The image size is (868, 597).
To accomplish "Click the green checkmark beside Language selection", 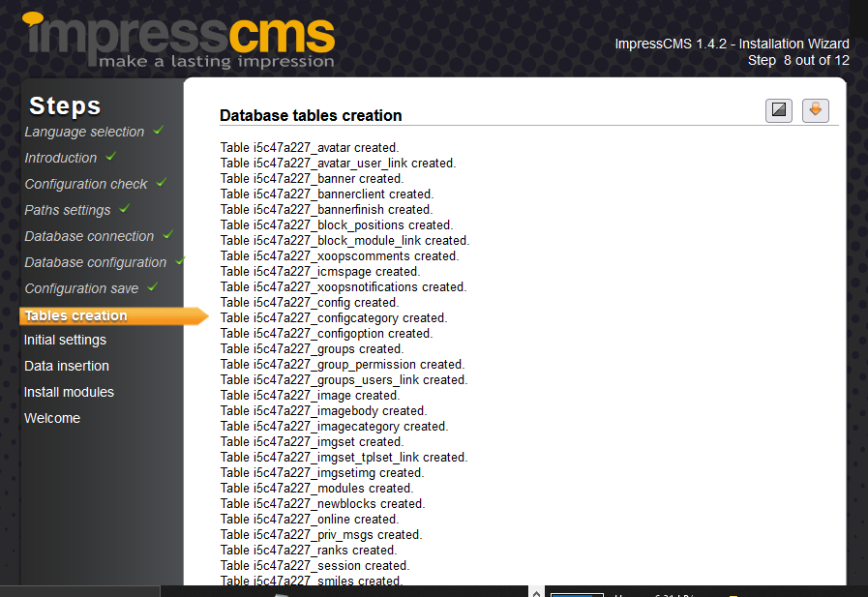I will pyautogui.click(x=158, y=131).
